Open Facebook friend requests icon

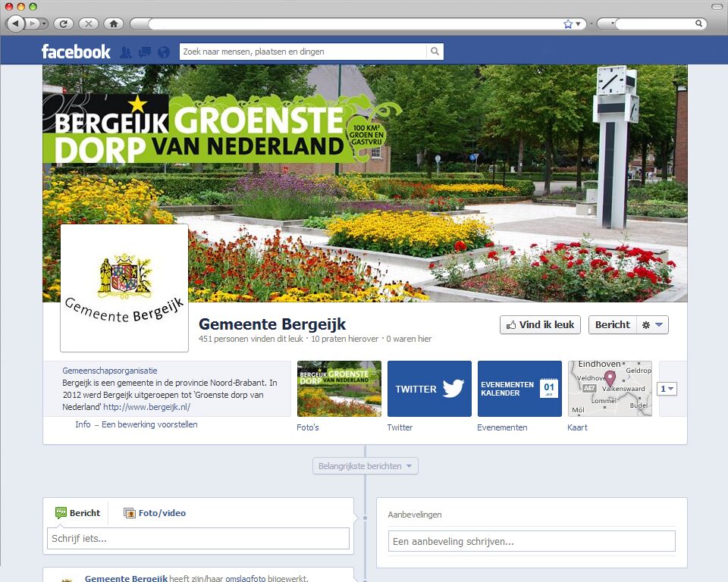tap(125, 52)
